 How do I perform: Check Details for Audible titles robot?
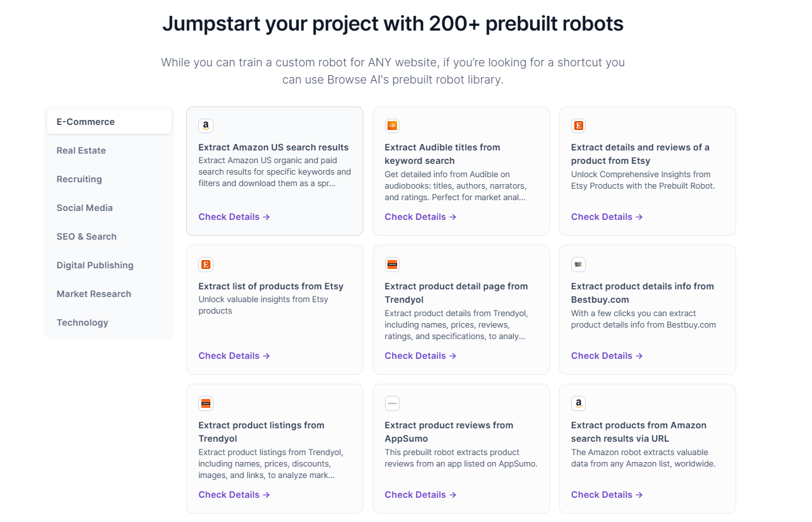point(420,217)
